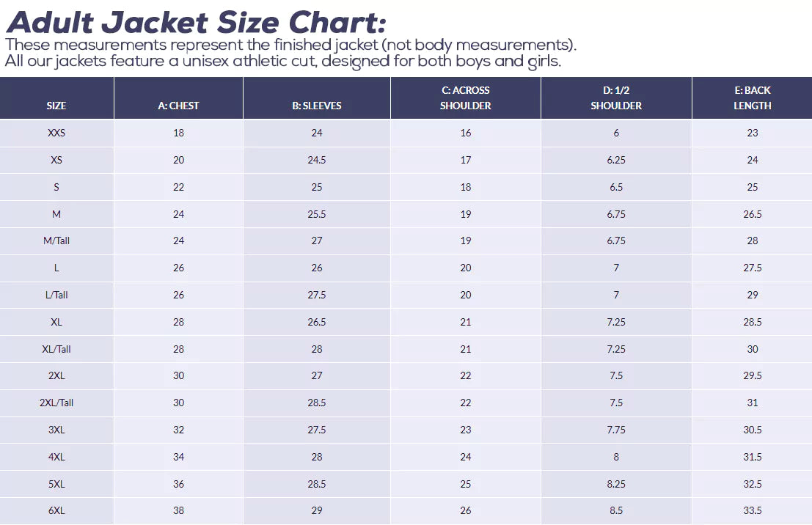The image size is (812, 525).
Task: Click the 4XL across shoulder value 24
Action: click(x=466, y=457)
